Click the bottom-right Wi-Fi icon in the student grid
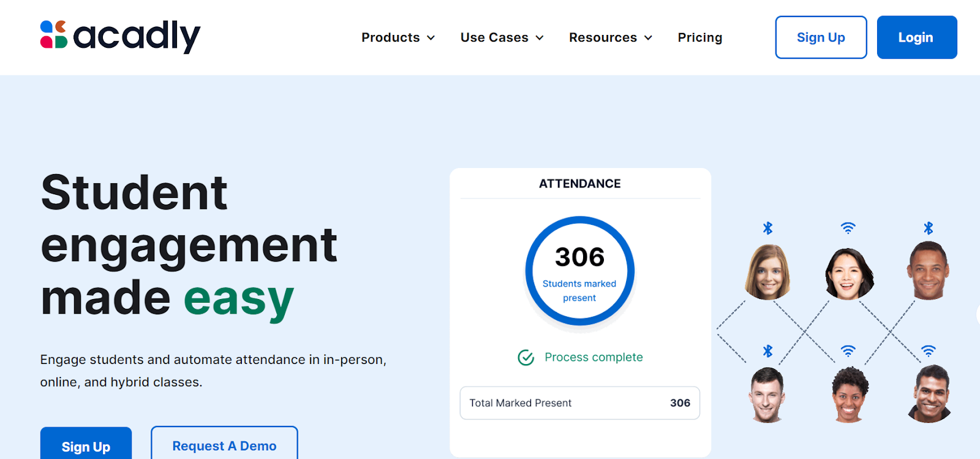980x459 pixels. (x=929, y=351)
